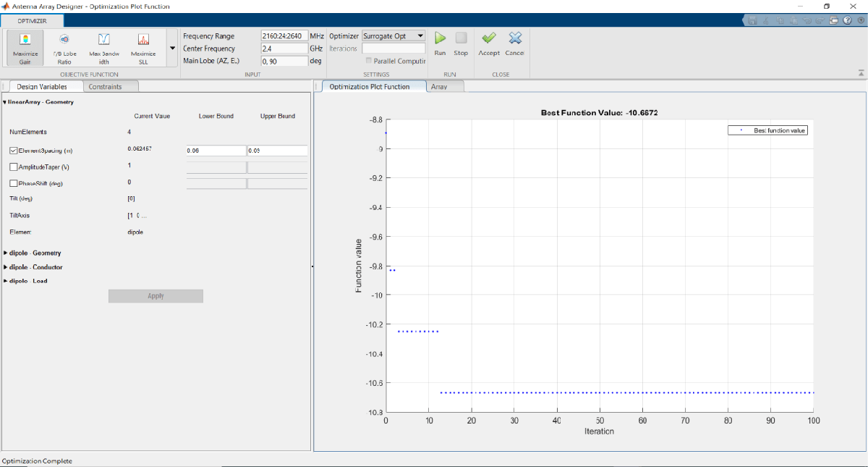Collapse the toolstrip with the arrow icon
The height and width of the screenshot is (467, 868).
point(861,73)
